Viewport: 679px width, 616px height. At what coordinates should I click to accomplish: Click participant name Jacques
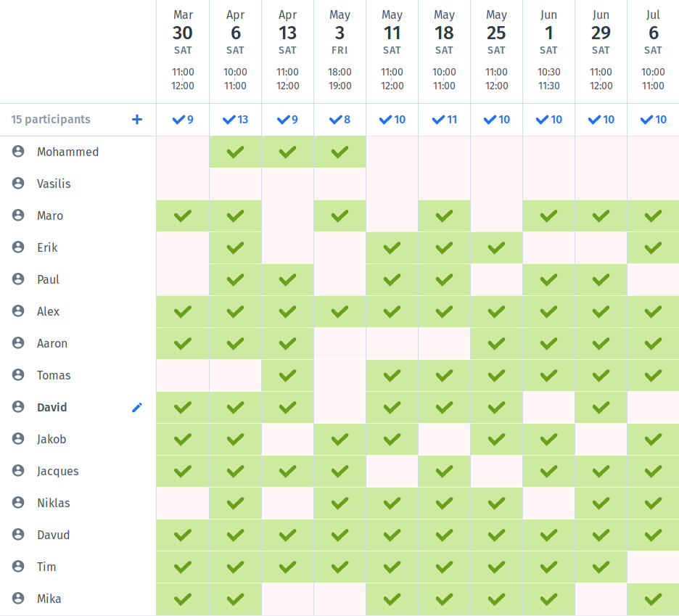coord(58,472)
